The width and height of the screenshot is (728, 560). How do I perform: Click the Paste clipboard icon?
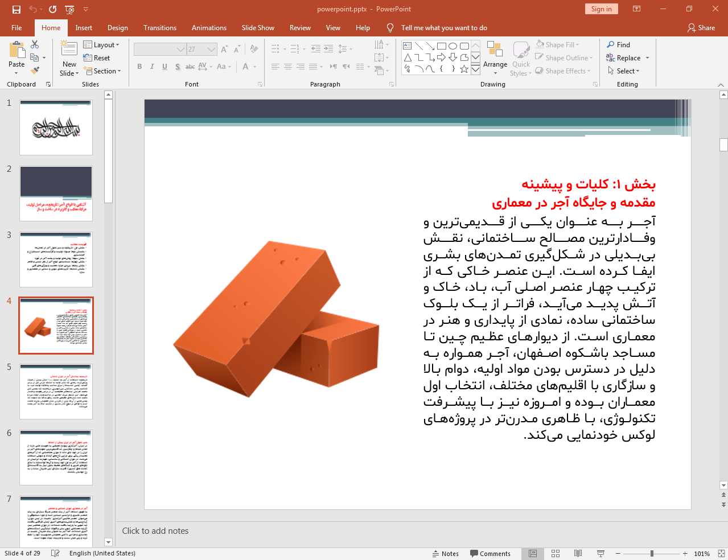click(17, 50)
